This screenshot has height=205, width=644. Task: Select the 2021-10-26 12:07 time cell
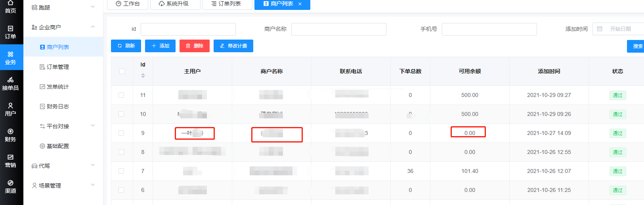[x=549, y=171]
